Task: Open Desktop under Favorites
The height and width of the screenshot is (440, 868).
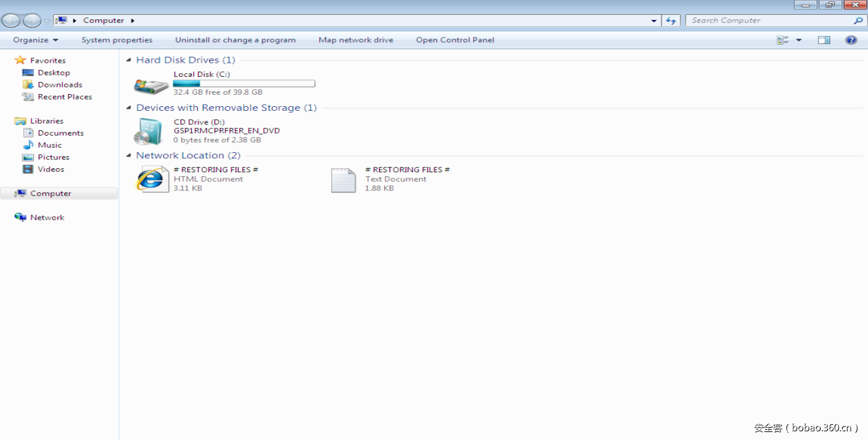Action: click(x=53, y=73)
